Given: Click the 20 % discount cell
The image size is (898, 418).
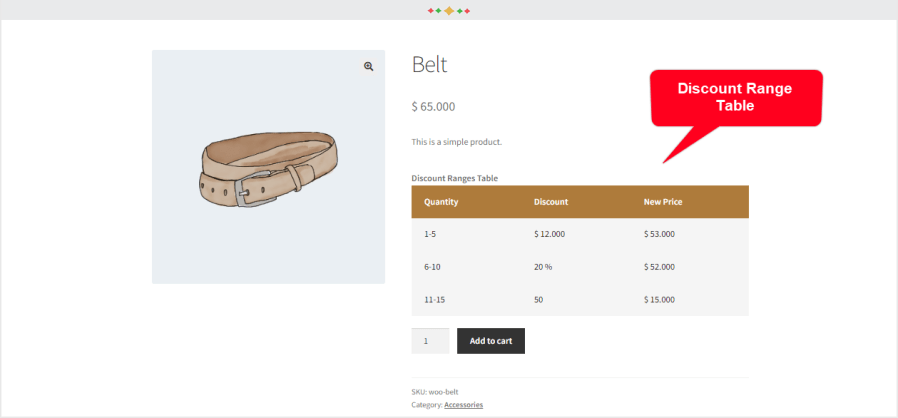Looking at the screenshot, I should 543,267.
